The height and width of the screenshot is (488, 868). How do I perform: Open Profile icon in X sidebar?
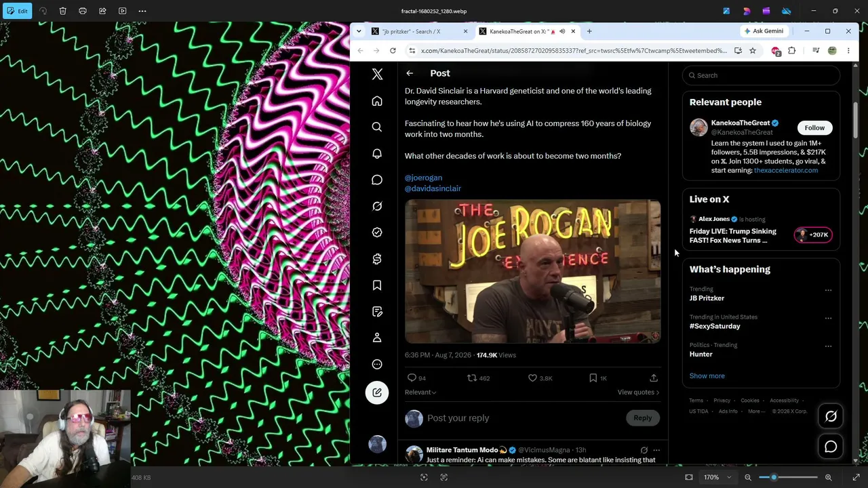(x=377, y=338)
